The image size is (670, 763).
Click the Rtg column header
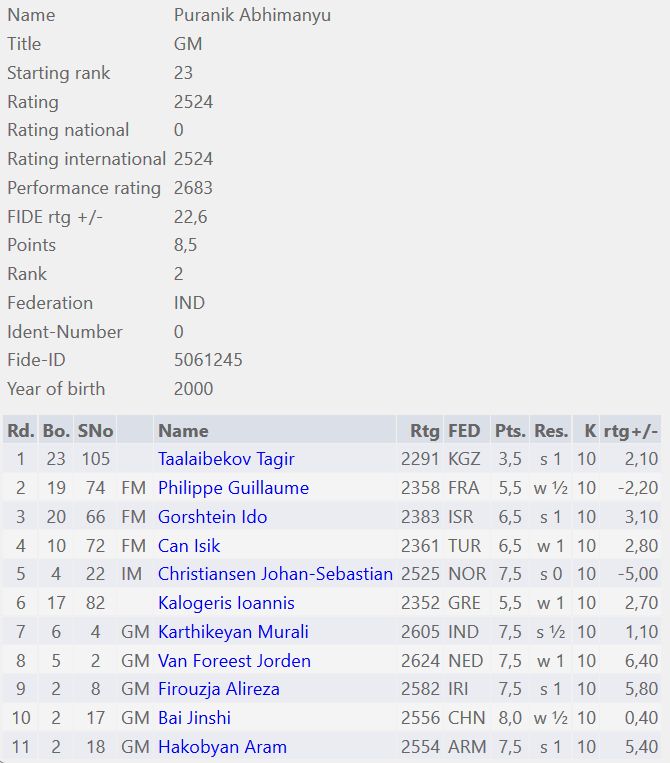[424, 431]
